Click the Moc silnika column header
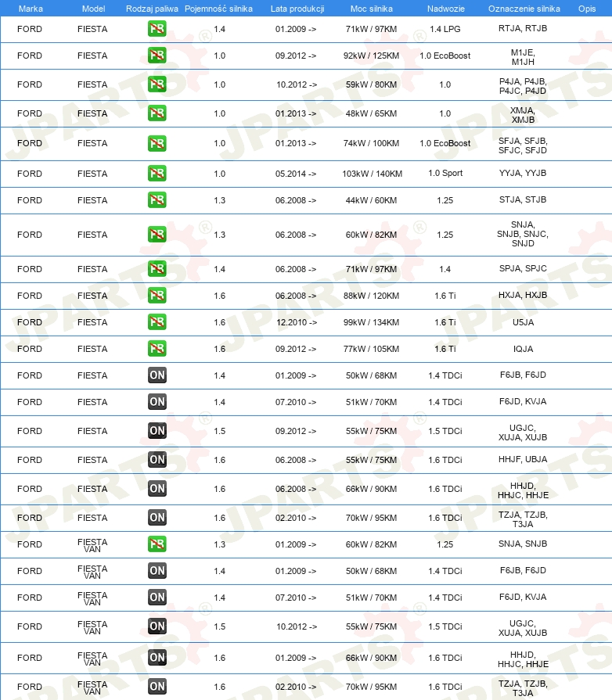Image resolution: width=612 pixels, height=700 pixels. point(371,9)
